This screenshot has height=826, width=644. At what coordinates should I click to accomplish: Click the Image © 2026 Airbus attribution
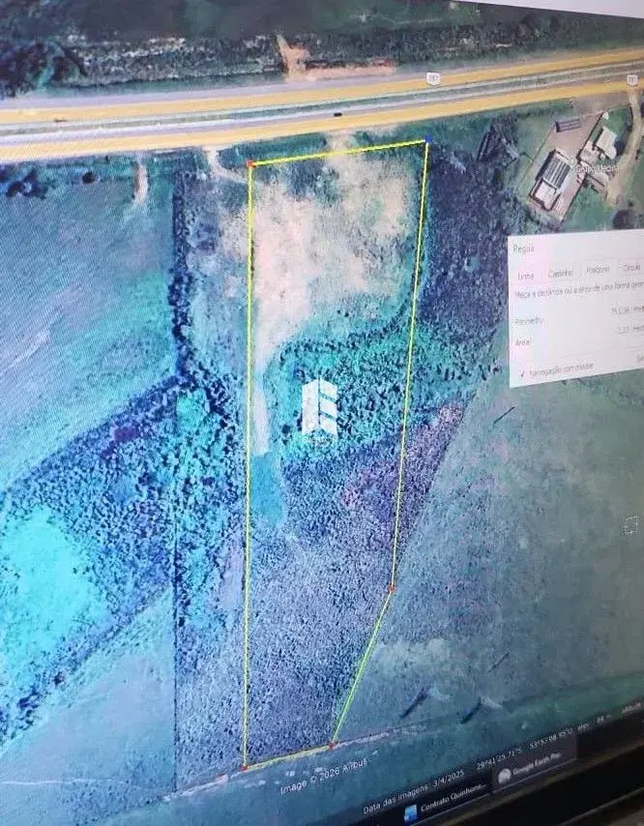coord(323,774)
